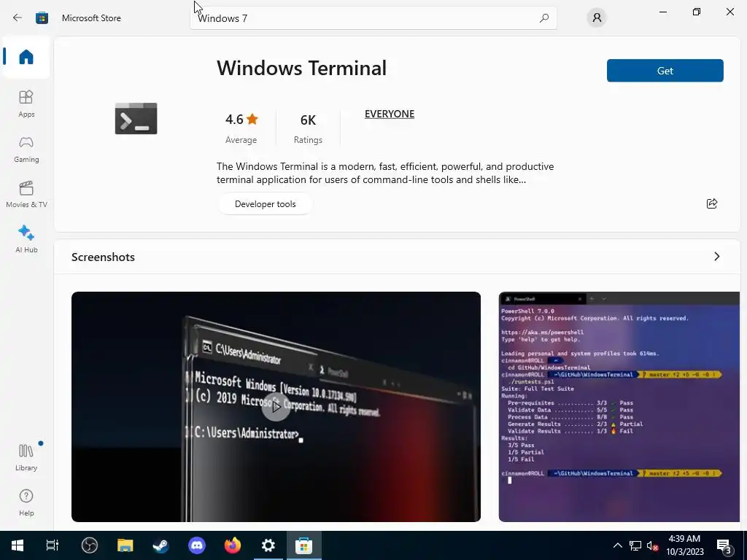Expand Screenshots with the chevron arrow
Screen dimensions: 747x560
pos(716,257)
